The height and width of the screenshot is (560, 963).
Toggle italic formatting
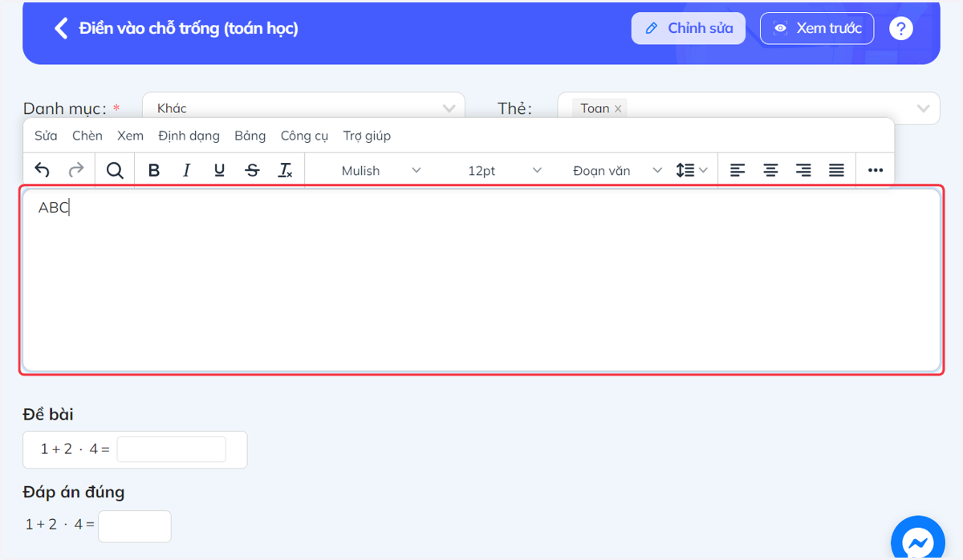point(186,170)
